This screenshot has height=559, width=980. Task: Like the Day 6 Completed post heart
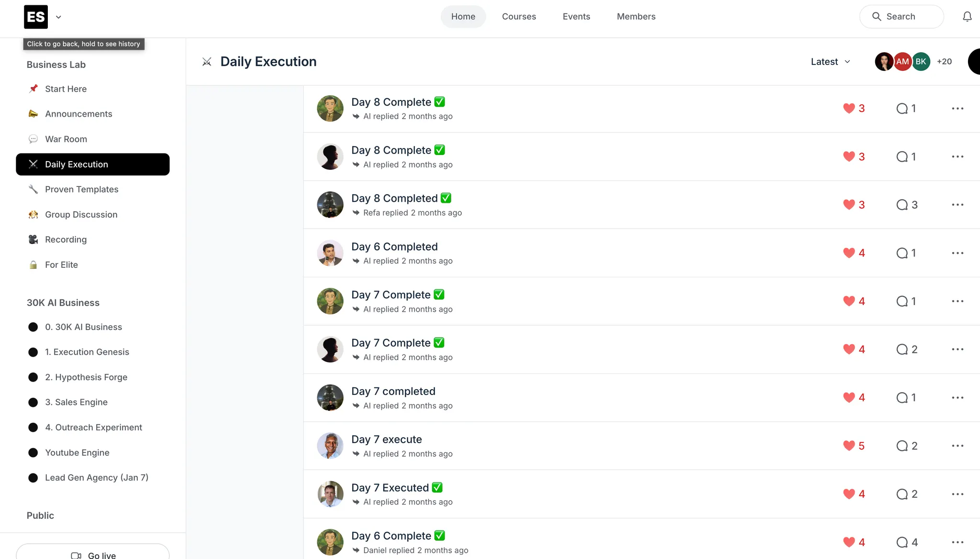pos(849,253)
